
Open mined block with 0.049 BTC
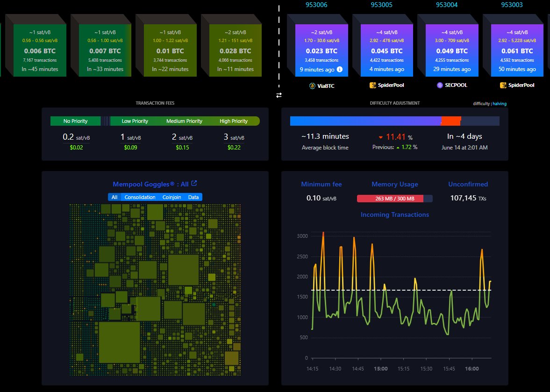pyautogui.click(x=452, y=50)
